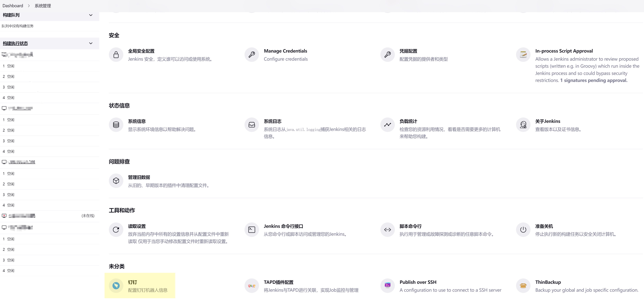The width and height of the screenshot is (644, 302).
Task: Click the 准备关机 power icon
Action: (523, 230)
